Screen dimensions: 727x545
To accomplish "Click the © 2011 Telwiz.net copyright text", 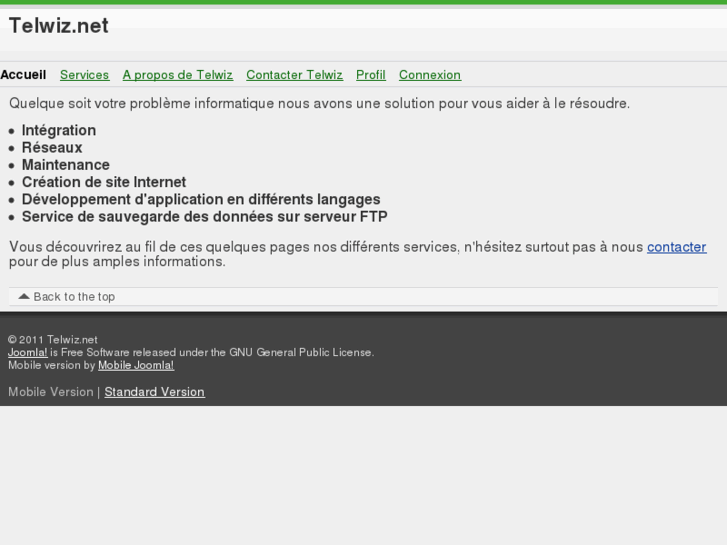I will click(53, 340).
